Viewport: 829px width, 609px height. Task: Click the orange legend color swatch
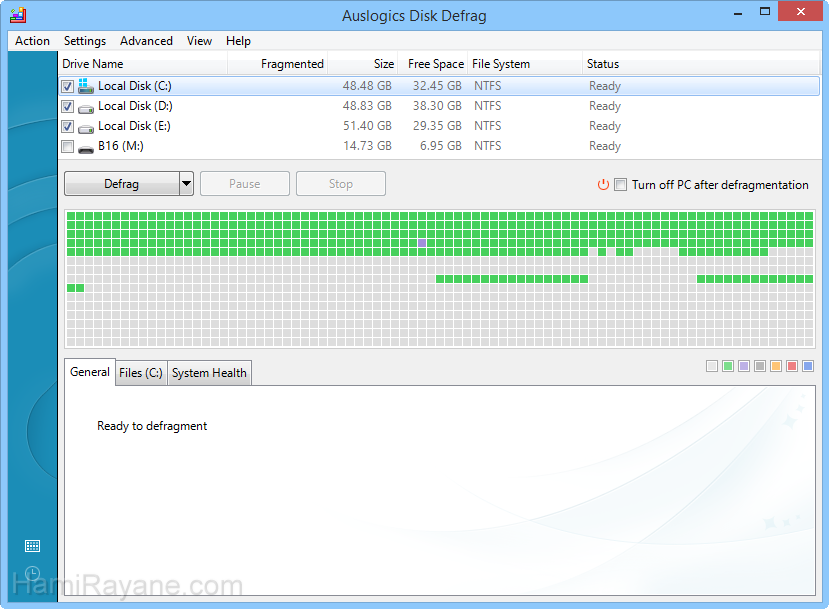tap(776, 366)
